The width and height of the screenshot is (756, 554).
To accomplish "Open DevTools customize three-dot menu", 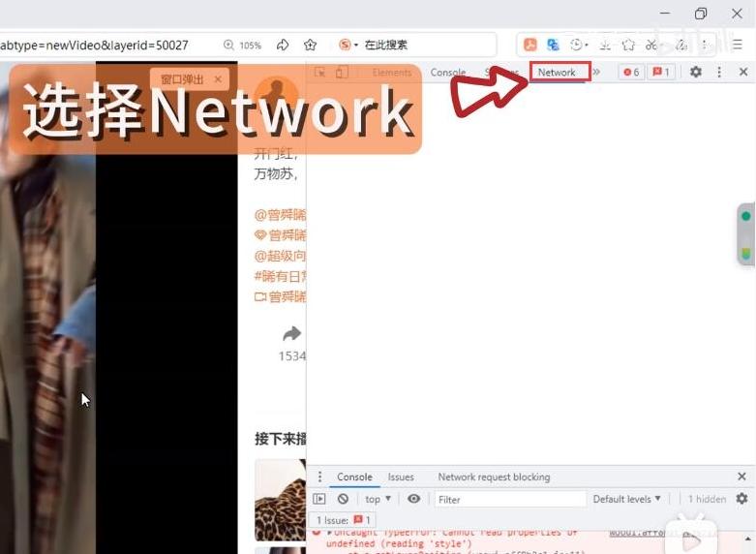I will click(719, 72).
